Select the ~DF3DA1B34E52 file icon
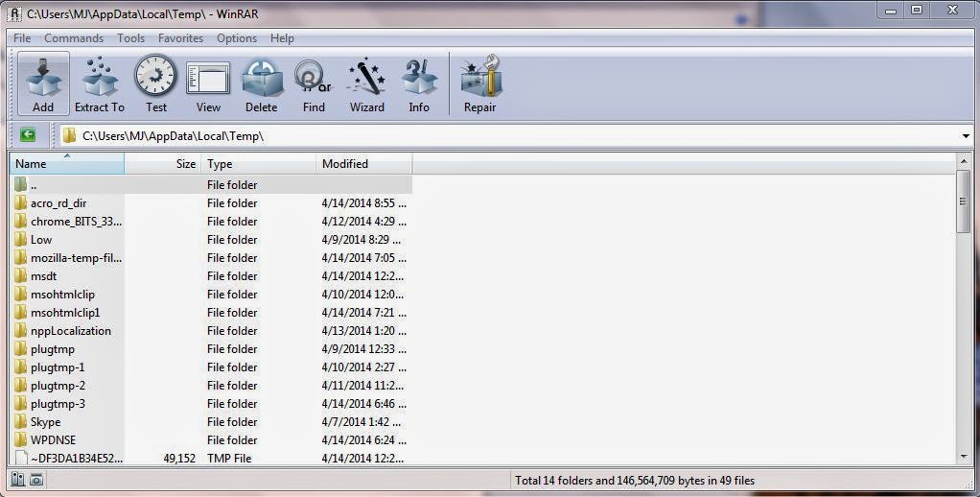This screenshot has width=980, height=497. point(21,459)
